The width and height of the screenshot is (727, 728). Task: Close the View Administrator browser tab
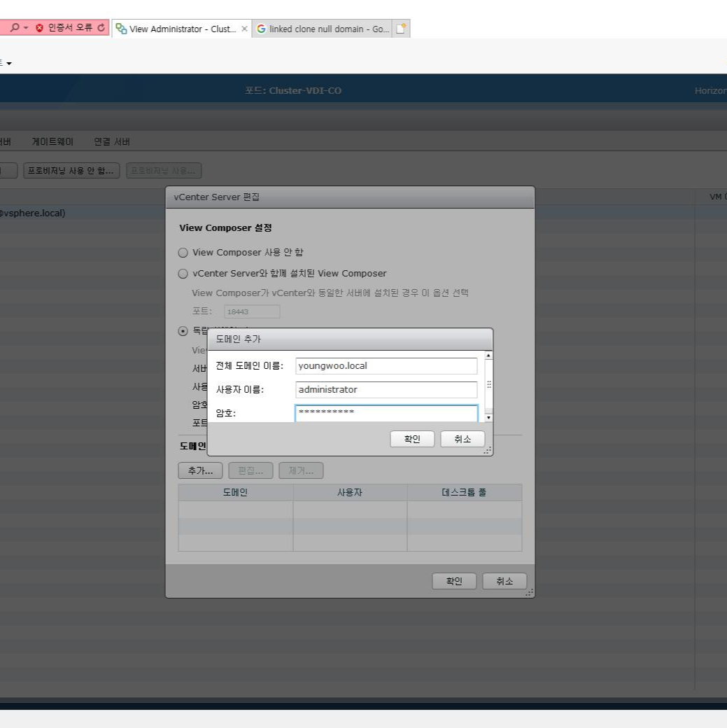pyautogui.click(x=244, y=29)
